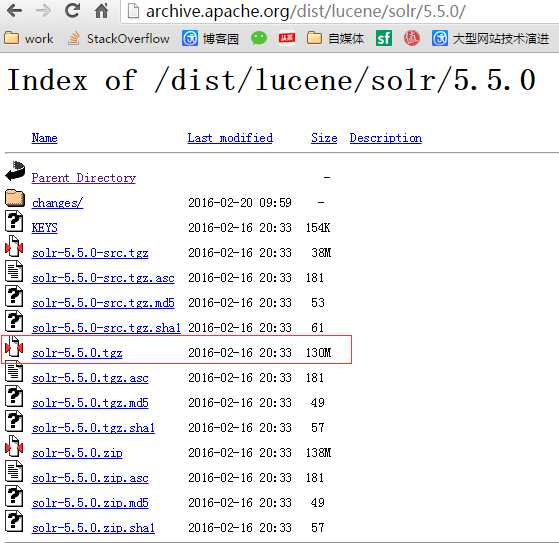Click the Parent Directory link
The image size is (559, 543).
(84, 178)
